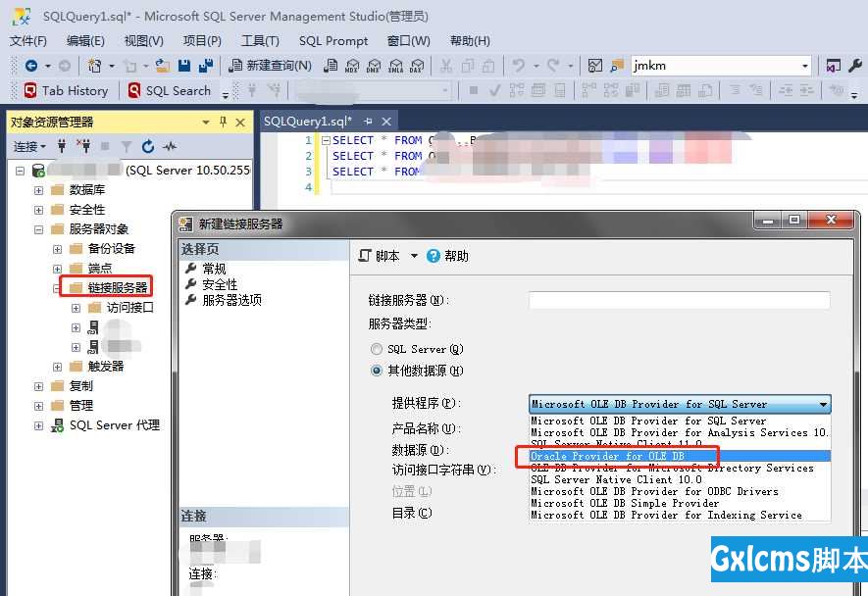The height and width of the screenshot is (596, 868).
Task: Click the Save file icon in toolbar
Action: pos(184,66)
